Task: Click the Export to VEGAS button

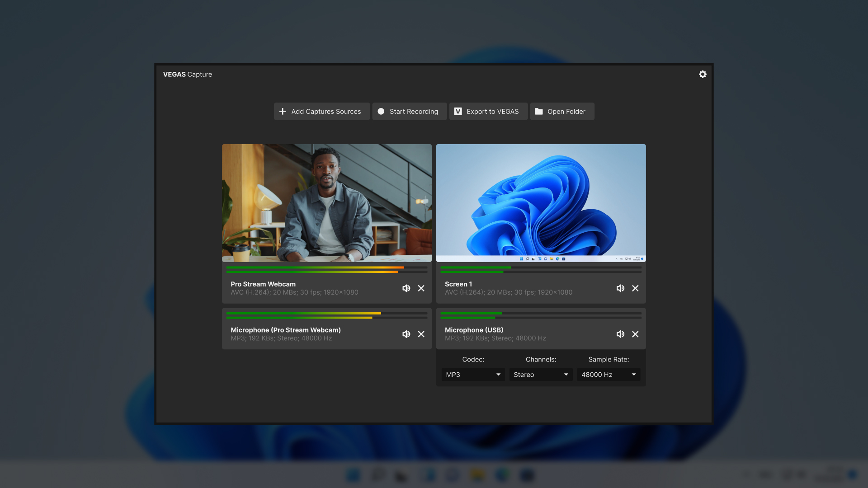Action: point(488,111)
